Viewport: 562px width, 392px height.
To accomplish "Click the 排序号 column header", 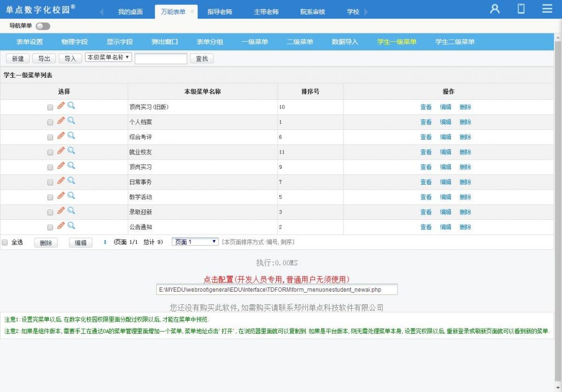I will click(x=310, y=92).
